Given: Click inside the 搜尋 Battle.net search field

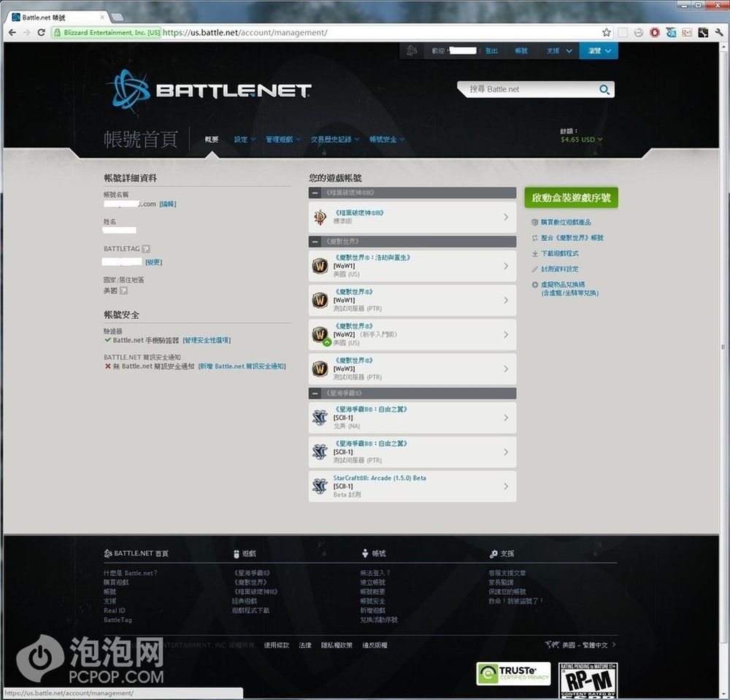Looking at the screenshot, I should click(x=531, y=89).
